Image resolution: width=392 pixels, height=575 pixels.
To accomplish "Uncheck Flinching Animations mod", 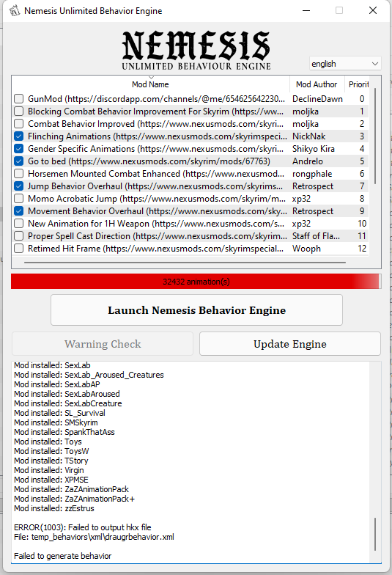I will click(x=19, y=136).
